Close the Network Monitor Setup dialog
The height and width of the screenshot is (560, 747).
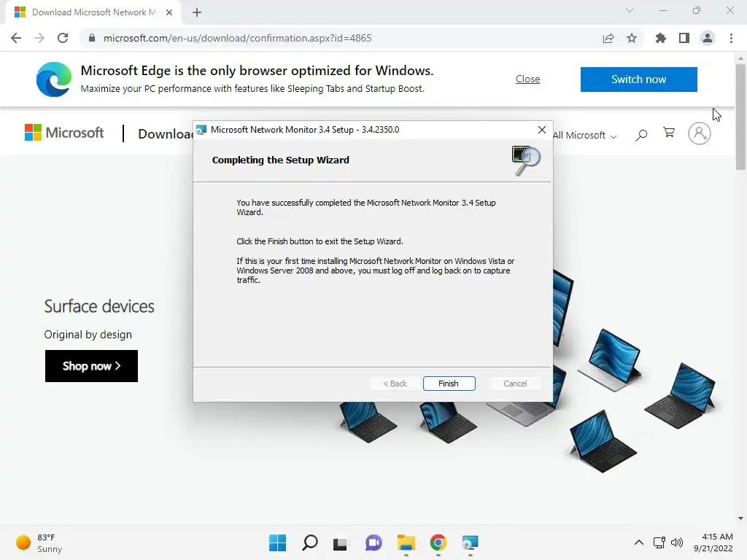(x=542, y=130)
